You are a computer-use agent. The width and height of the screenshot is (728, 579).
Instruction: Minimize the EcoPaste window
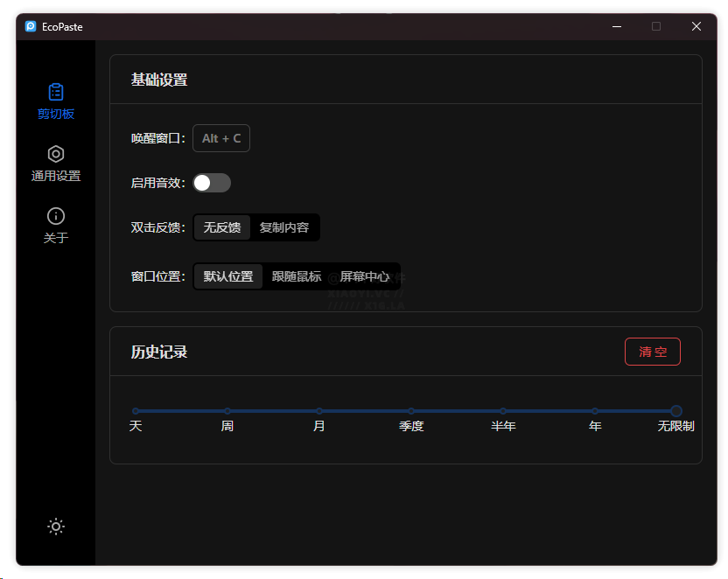[x=617, y=26]
